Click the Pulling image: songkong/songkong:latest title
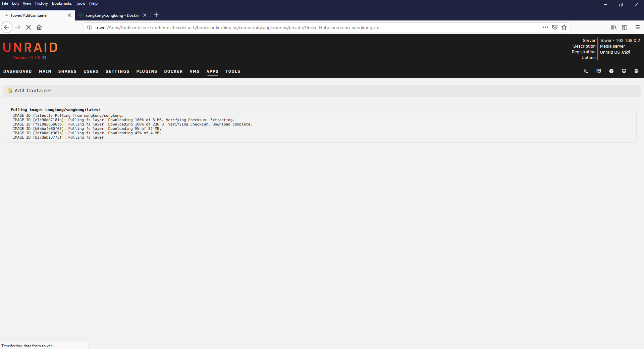The width and height of the screenshot is (644, 349). point(55,110)
